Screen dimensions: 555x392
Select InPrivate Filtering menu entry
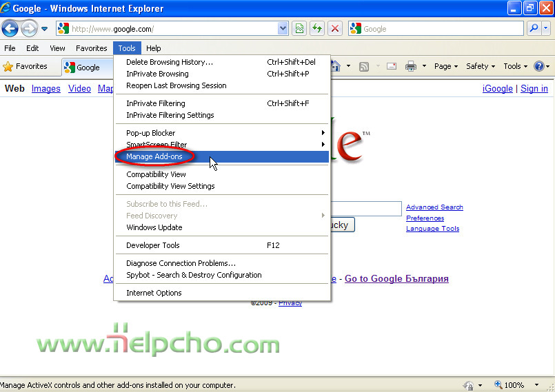tap(222, 103)
